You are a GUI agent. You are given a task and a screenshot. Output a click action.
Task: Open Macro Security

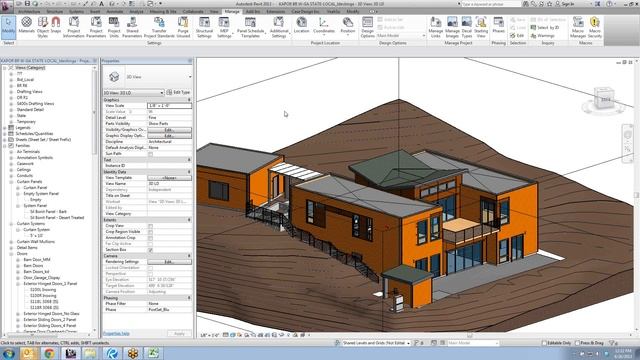[595, 27]
